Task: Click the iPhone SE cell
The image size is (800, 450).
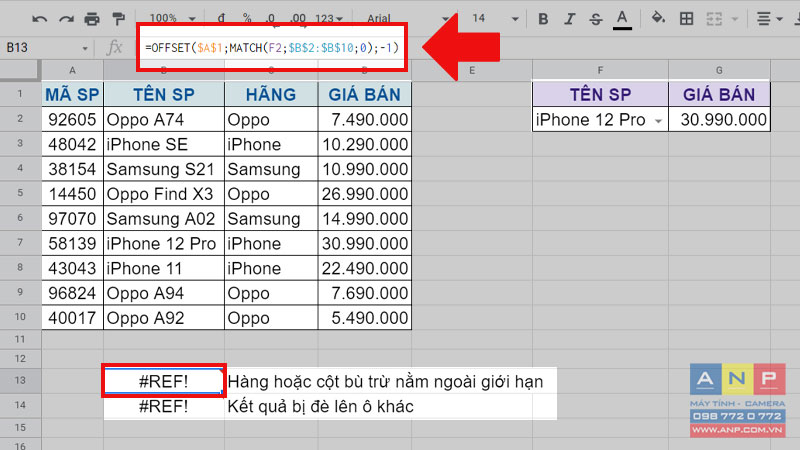Action: (x=164, y=144)
